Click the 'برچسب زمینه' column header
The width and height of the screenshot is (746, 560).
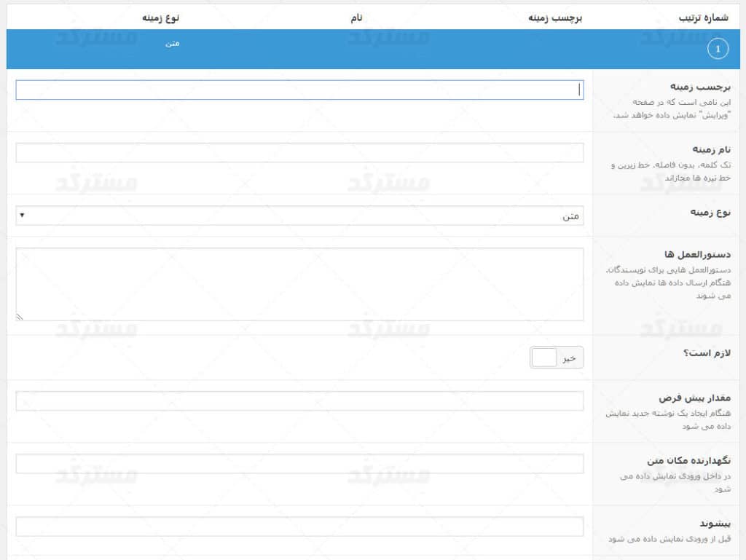[555, 17]
